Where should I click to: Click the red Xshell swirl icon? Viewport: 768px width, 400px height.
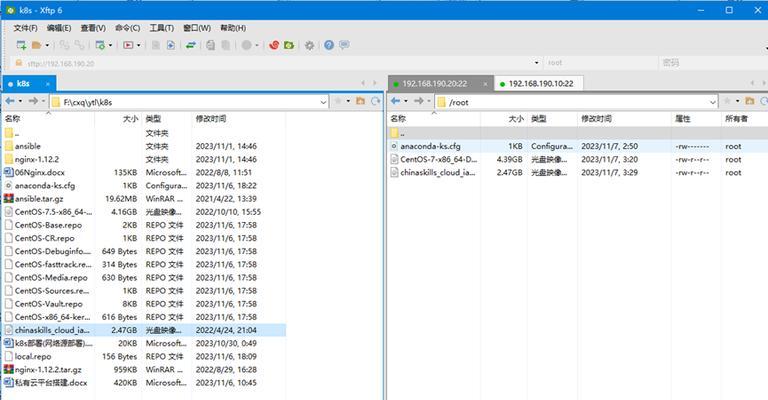pyautogui.click(x=274, y=45)
